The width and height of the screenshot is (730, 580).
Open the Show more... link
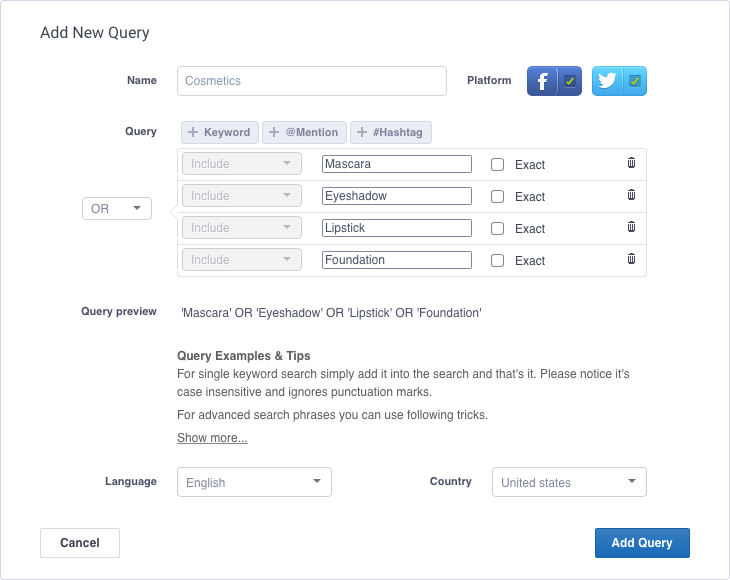[212, 438]
